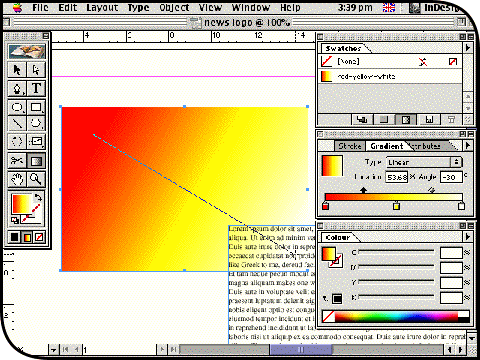This screenshot has height=360, width=480.
Task: Select the Scale tool
Action: [x=36, y=141]
